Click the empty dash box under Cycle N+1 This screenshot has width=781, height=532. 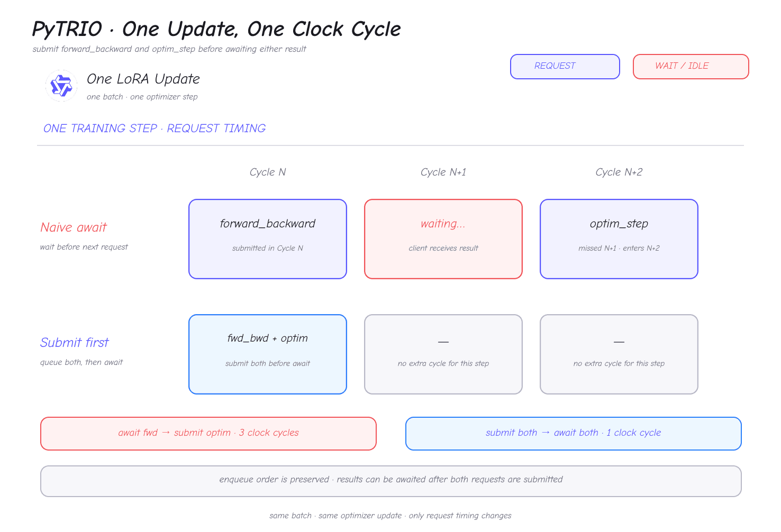(x=443, y=354)
